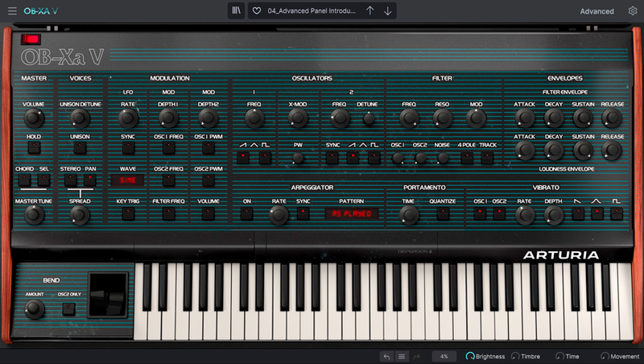Adjust the arpeggiator RATE knob

[x=279, y=214]
